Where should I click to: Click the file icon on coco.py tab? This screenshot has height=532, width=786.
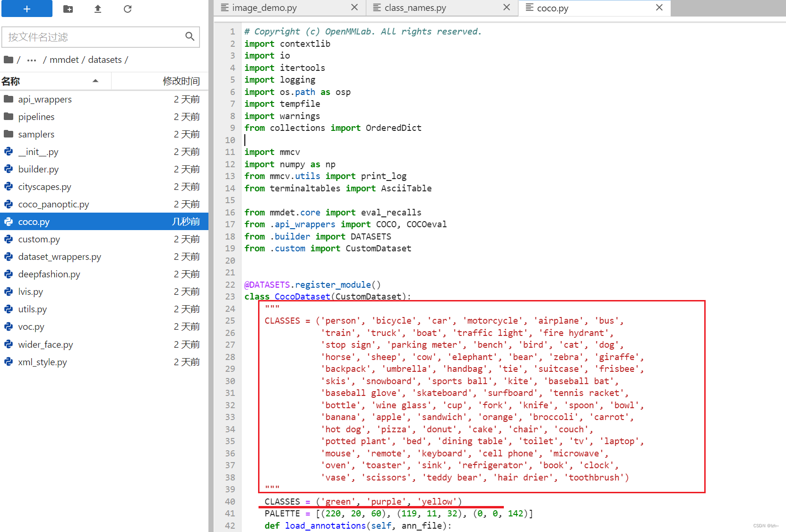[x=530, y=8]
